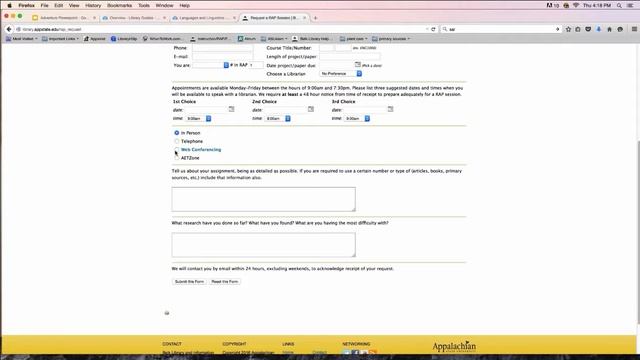Select the In Person radio button
Image resolution: width=640 pixels, height=360 pixels.
177,133
